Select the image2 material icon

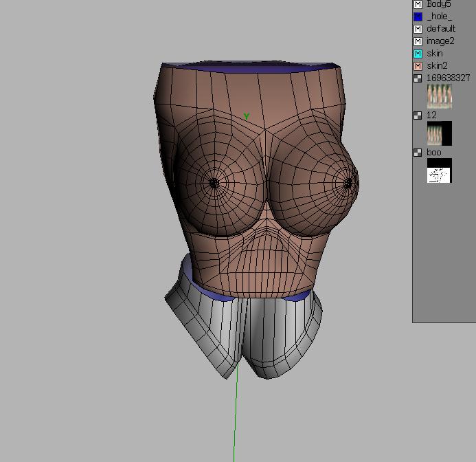click(418, 41)
